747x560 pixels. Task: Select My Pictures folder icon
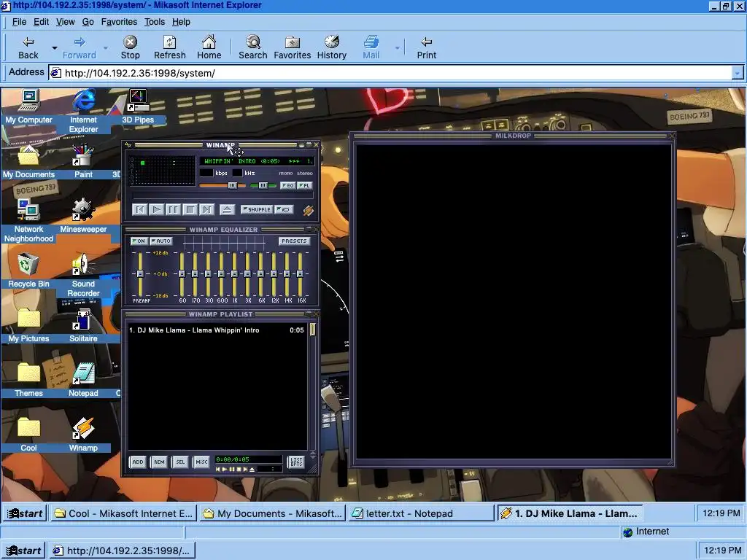tap(28, 326)
